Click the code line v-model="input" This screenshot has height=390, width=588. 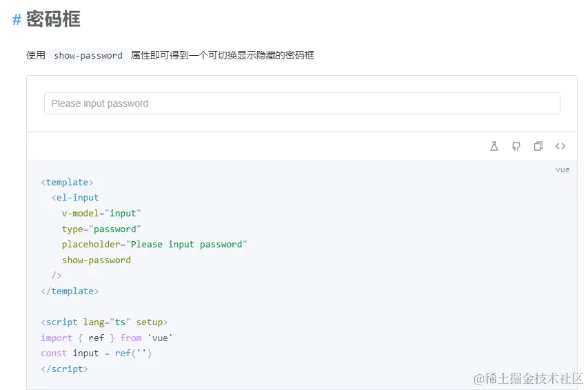point(101,214)
